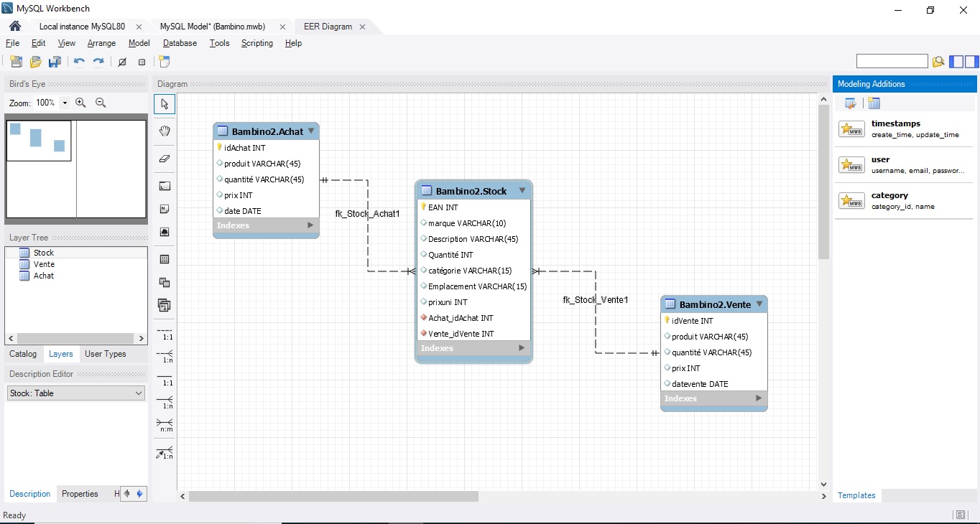Select the new Table tool
The width and height of the screenshot is (980, 524).
(x=165, y=259)
